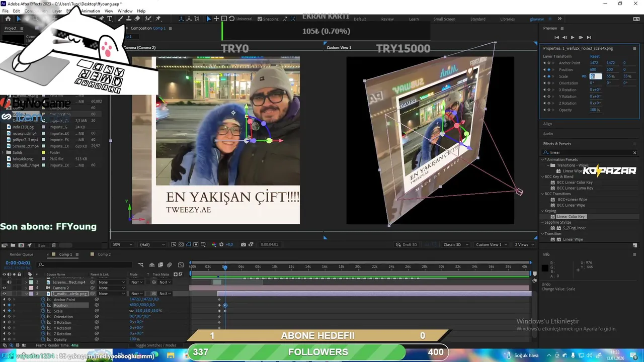Switch to the Small Screen workspace

point(444,19)
